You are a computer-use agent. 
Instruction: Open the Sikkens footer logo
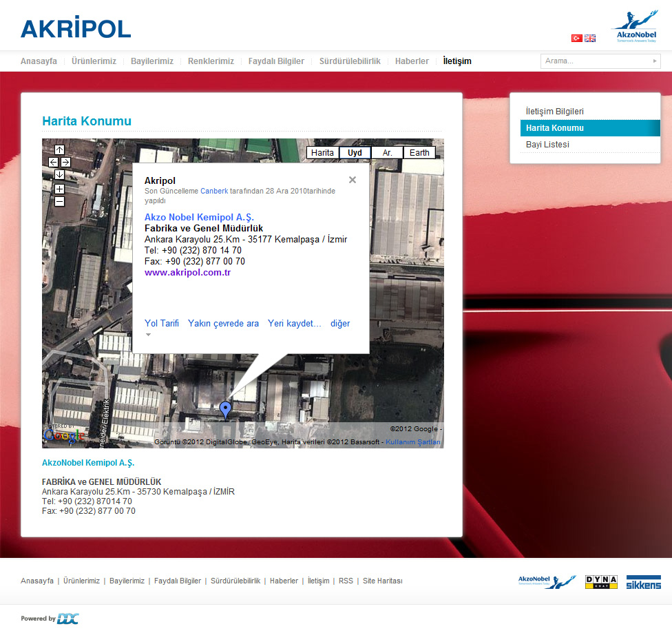click(x=643, y=582)
